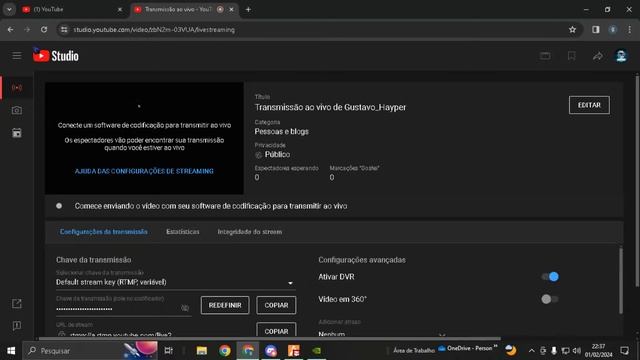Open Task View on the taskbar
The width and height of the screenshot is (640, 360).
[x=168, y=351]
